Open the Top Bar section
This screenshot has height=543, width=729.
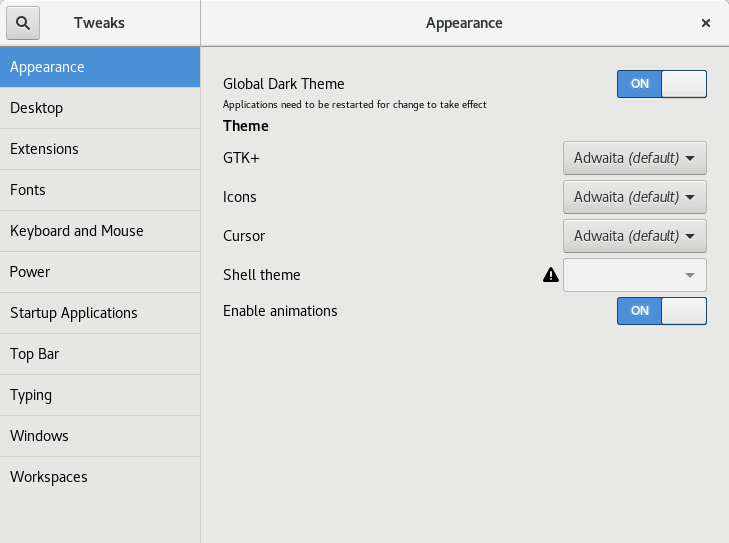point(100,354)
